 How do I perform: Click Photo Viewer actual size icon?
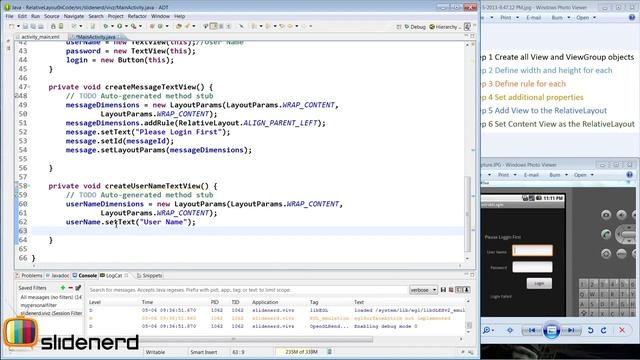510,330
